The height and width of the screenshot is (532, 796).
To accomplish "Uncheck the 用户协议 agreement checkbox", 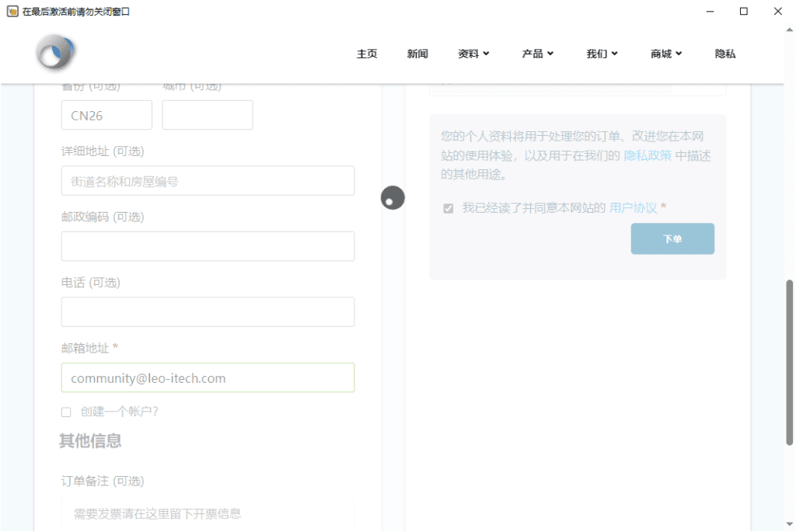I will click(448, 208).
